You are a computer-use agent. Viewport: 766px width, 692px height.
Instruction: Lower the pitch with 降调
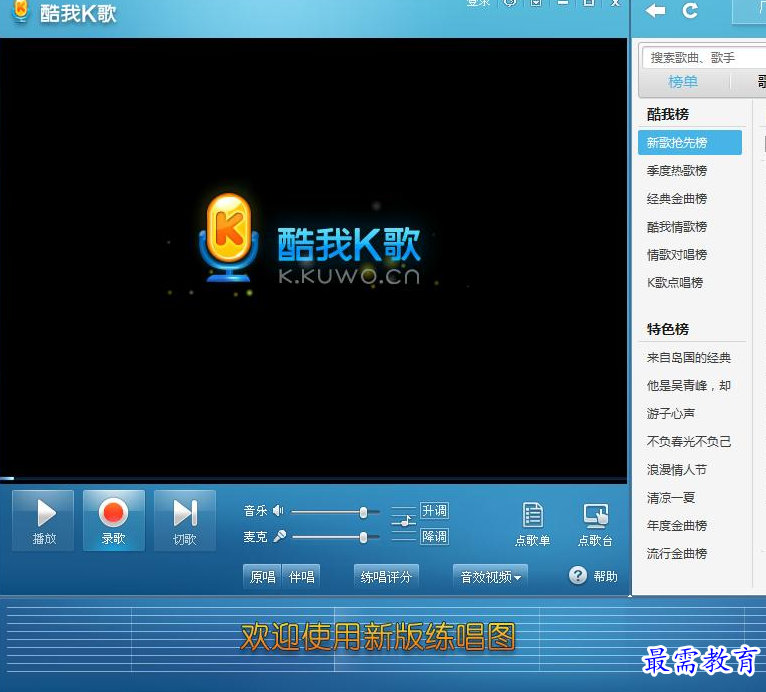(434, 537)
